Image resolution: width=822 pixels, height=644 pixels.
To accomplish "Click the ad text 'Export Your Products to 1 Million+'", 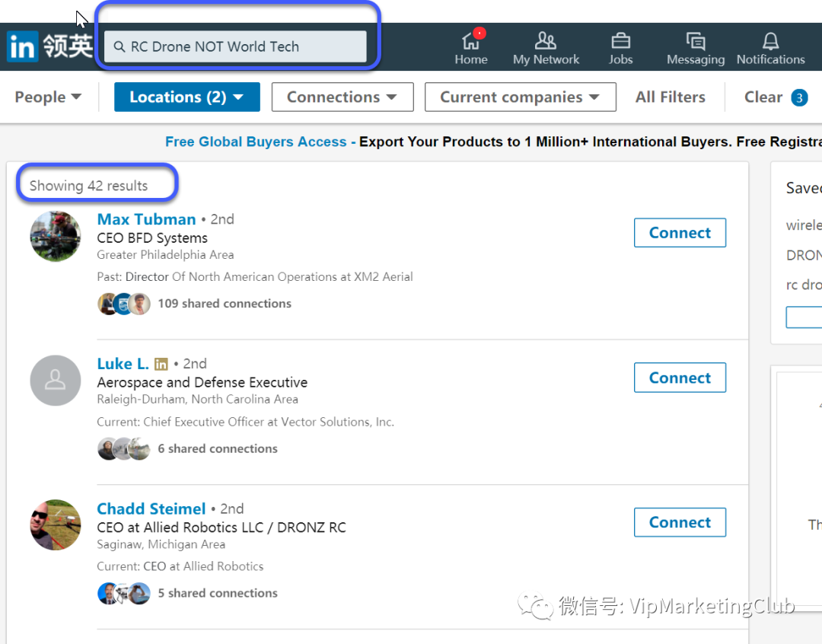I will click(473, 142).
